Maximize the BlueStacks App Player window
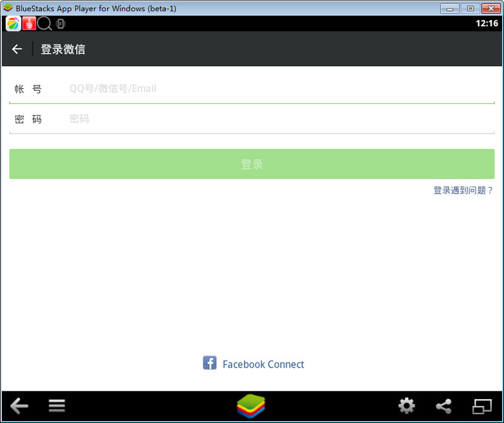 (470, 9)
